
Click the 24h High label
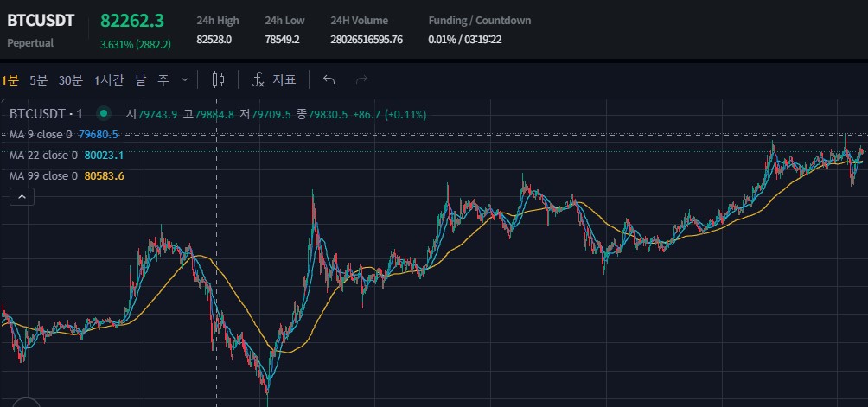(218, 21)
